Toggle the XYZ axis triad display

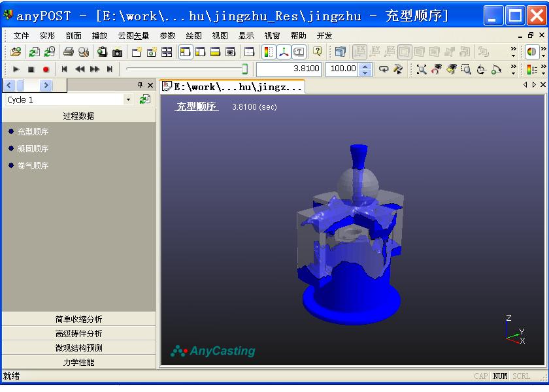tap(284, 52)
